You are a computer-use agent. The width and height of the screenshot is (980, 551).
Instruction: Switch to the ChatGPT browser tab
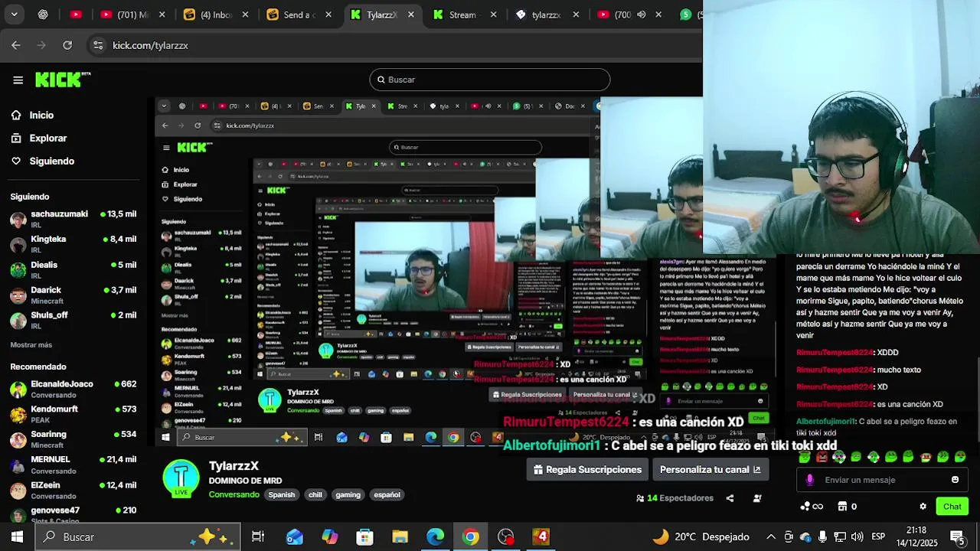point(43,15)
